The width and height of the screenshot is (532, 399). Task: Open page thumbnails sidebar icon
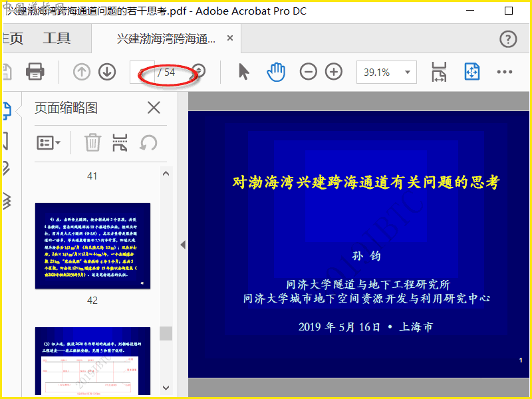(7, 110)
